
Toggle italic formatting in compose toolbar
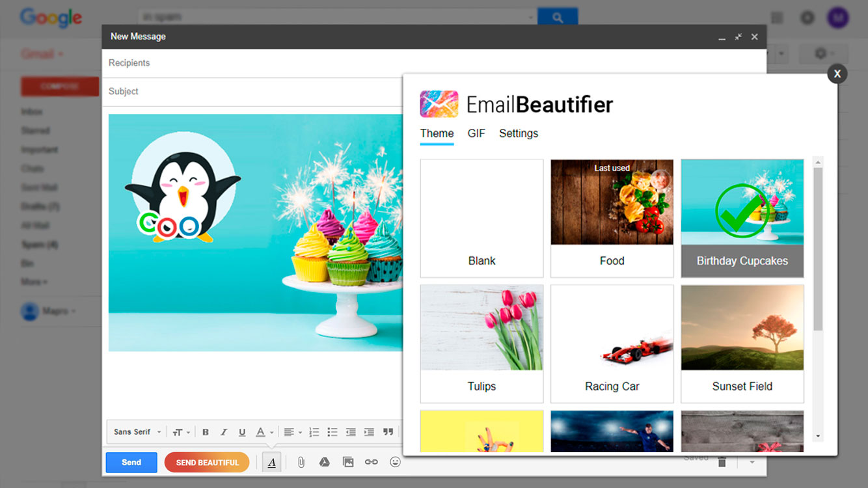pos(224,432)
